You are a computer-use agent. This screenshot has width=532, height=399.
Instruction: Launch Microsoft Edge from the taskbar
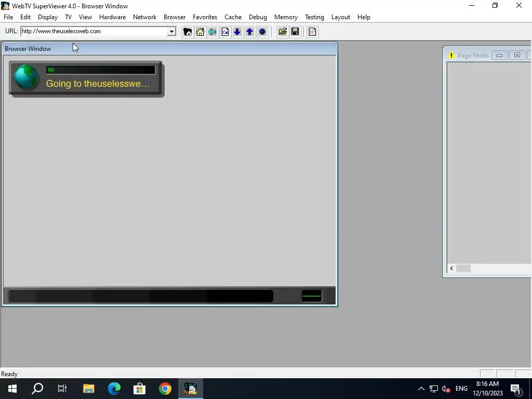click(114, 389)
